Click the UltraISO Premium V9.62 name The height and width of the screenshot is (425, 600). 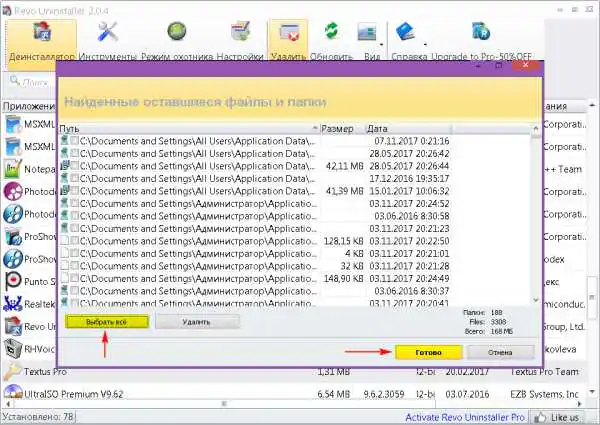[x=73, y=394]
